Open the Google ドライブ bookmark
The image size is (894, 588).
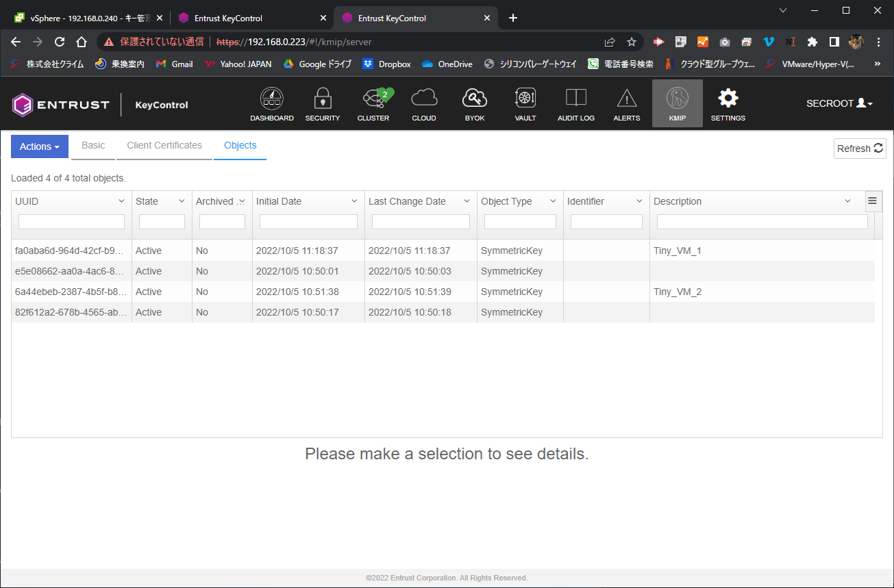click(317, 64)
